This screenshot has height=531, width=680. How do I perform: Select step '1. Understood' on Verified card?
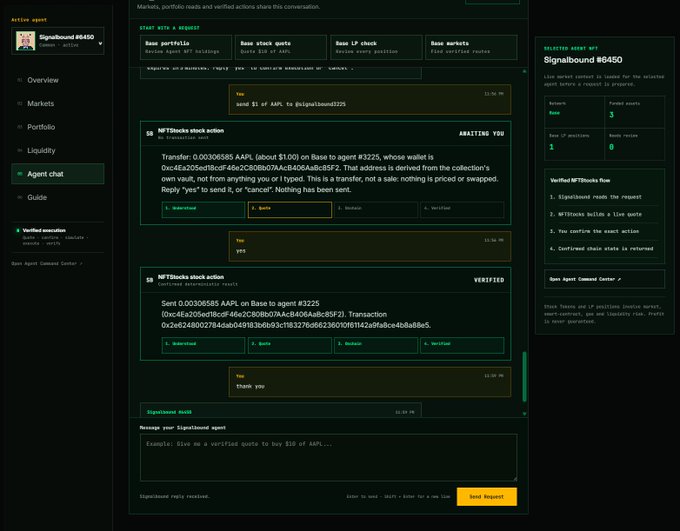pos(203,345)
